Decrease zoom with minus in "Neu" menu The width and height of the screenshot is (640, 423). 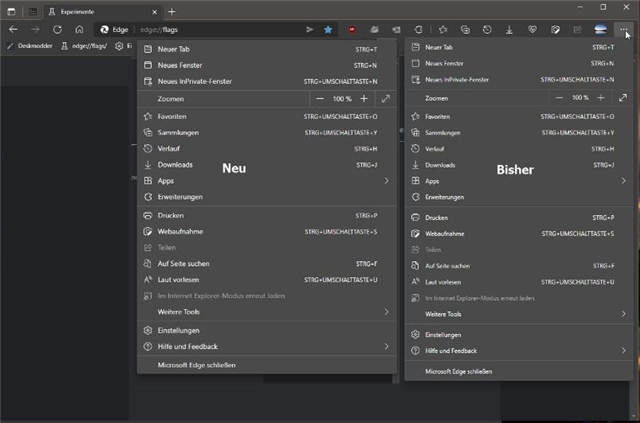[319, 99]
